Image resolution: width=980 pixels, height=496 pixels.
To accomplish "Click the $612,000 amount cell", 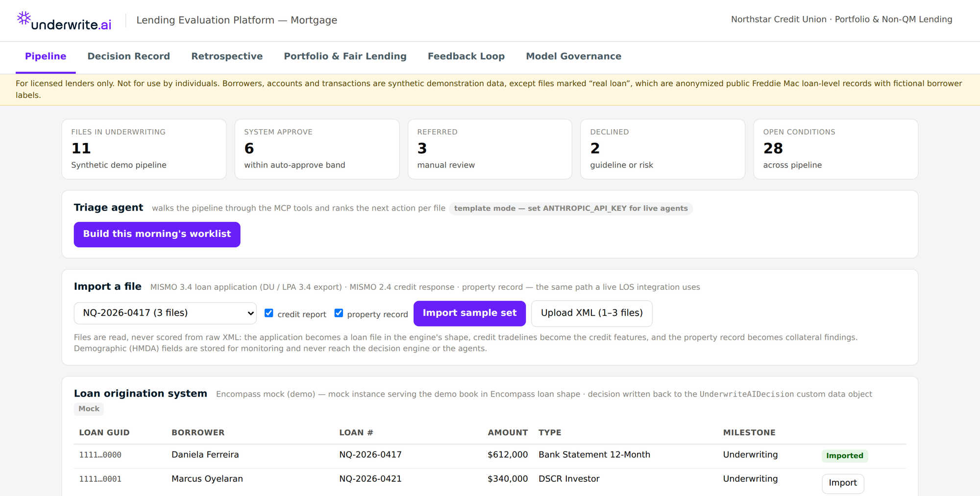I will pos(508,455).
